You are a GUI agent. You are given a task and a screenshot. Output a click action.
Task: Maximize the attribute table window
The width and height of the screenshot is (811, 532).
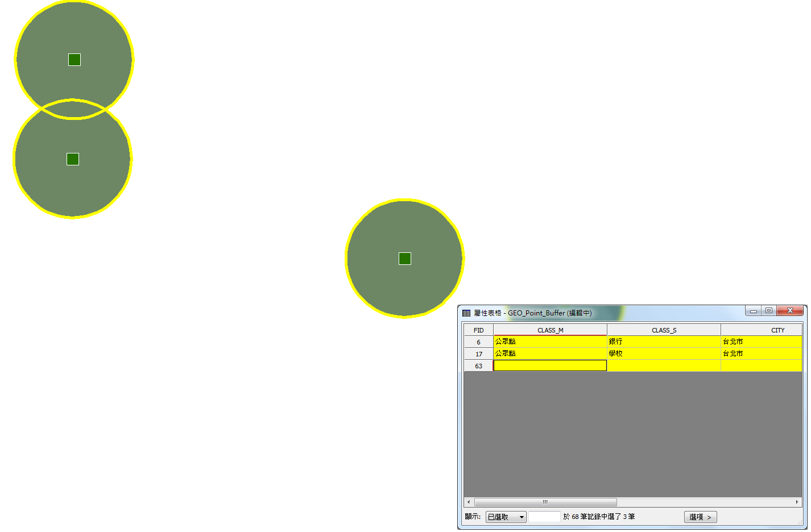click(768, 311)
